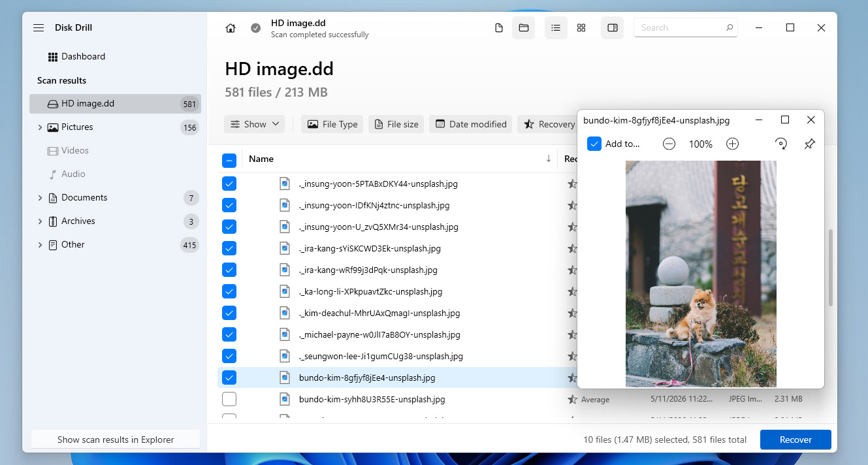Expand the Other tree node
Image resolution: width=868 pixels, height=465 pixels.
point(40,245)
